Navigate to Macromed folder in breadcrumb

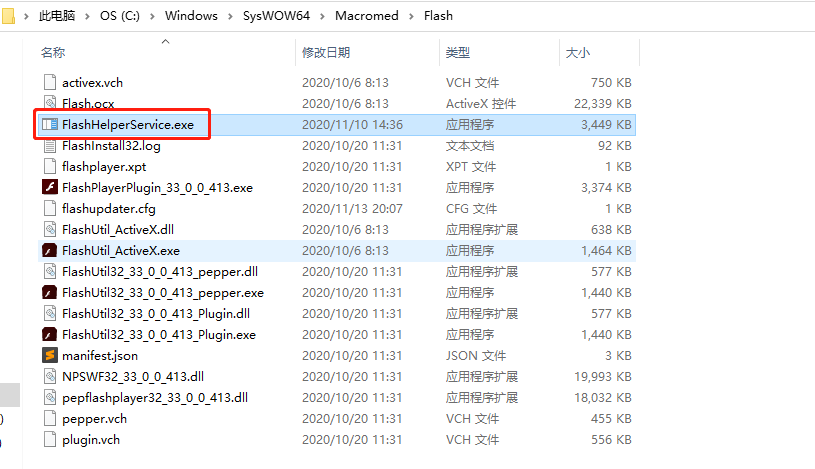point(366,16)
